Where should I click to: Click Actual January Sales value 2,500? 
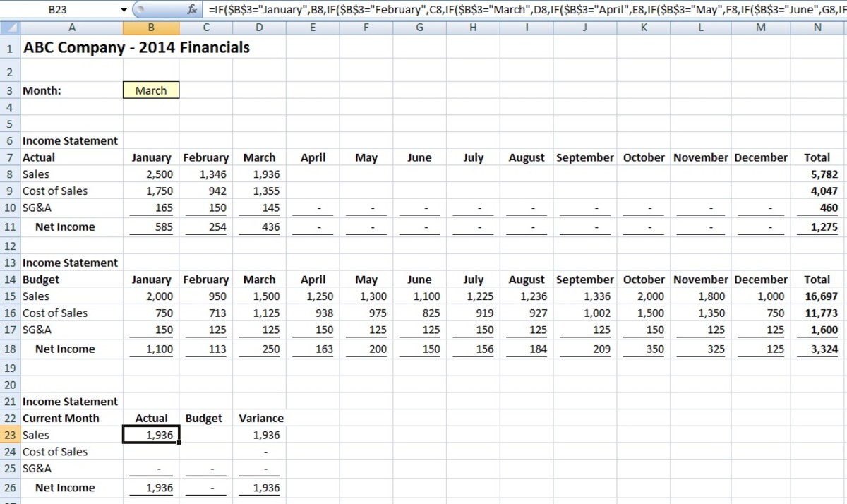[x=159, y=174]
